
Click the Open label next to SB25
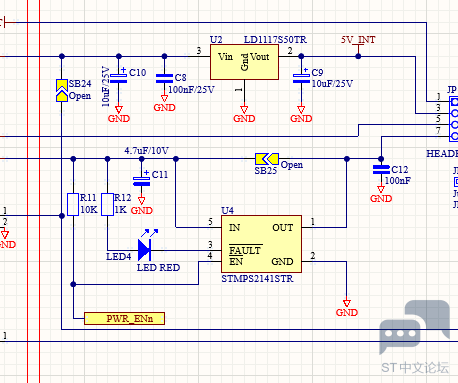tap(292, 165)
